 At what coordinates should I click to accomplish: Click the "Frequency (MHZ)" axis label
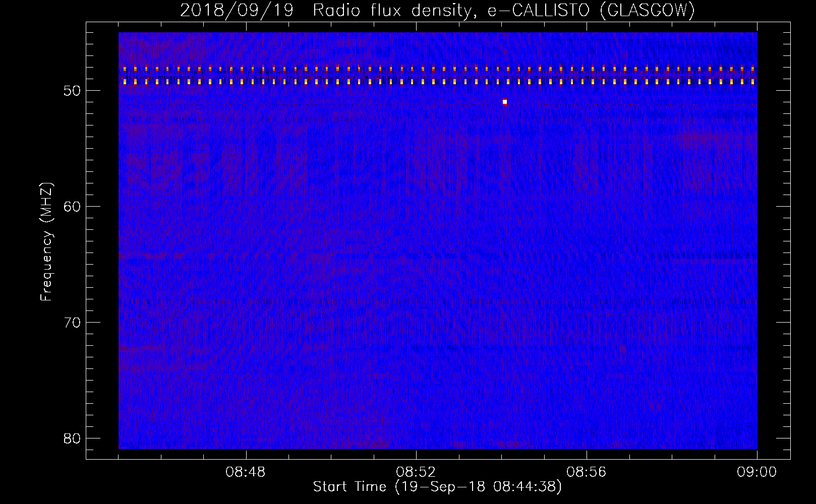pos(46,242)
